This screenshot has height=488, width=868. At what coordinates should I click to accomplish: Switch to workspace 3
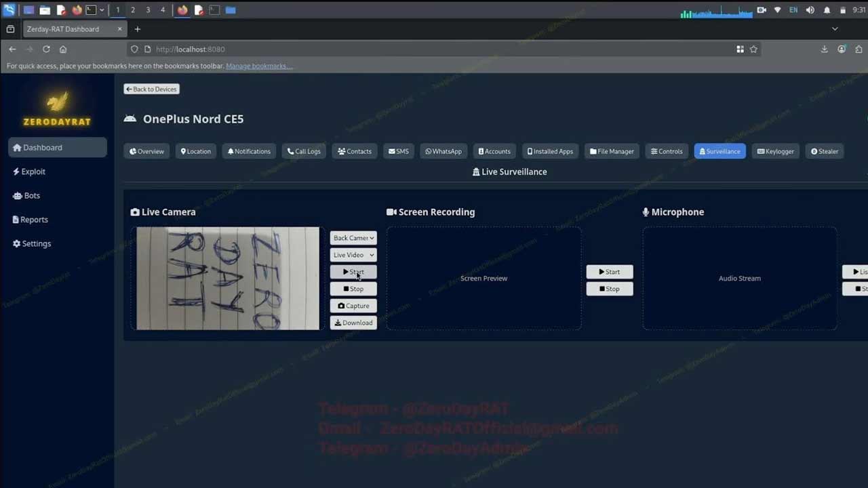click(x=148, y=10)
